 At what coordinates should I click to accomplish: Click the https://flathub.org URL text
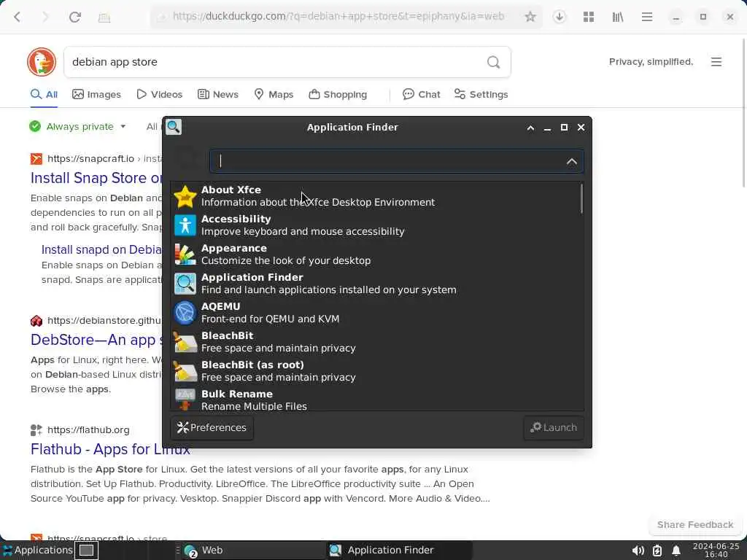click(x=88, y=429)
